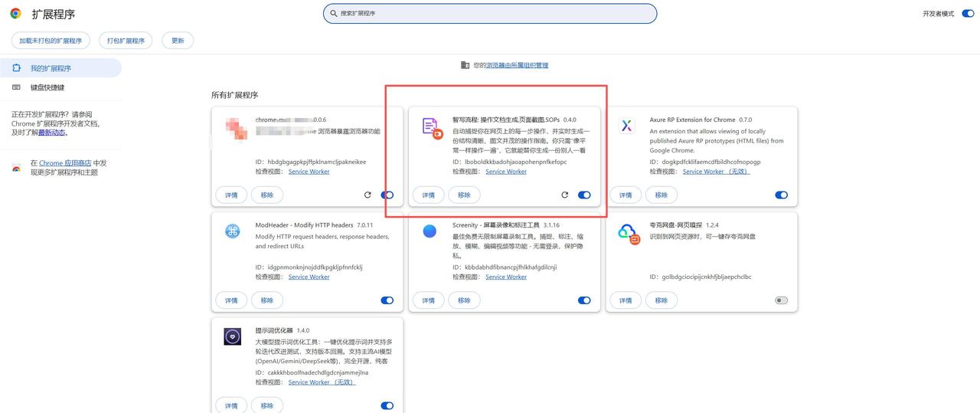Open 键盘快捷键 in sidebar
980x413 pixels.
point(60,87)
